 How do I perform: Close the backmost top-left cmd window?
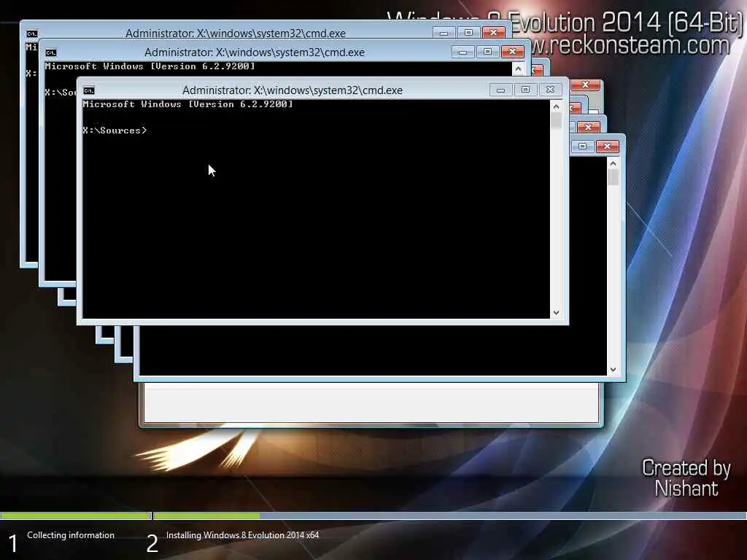tap(494, 32)
